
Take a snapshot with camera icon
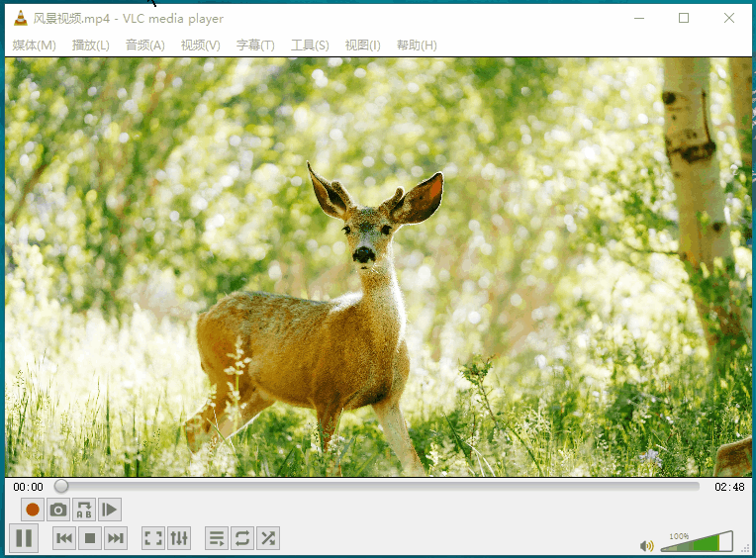pyautogui.click(x=58, y=510)
